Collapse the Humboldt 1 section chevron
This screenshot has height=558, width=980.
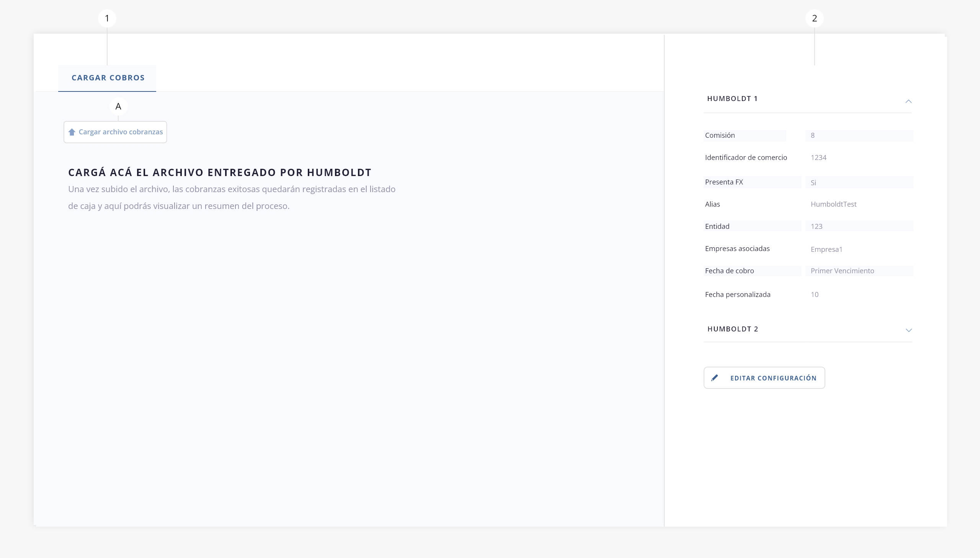[x=908, y=101]
